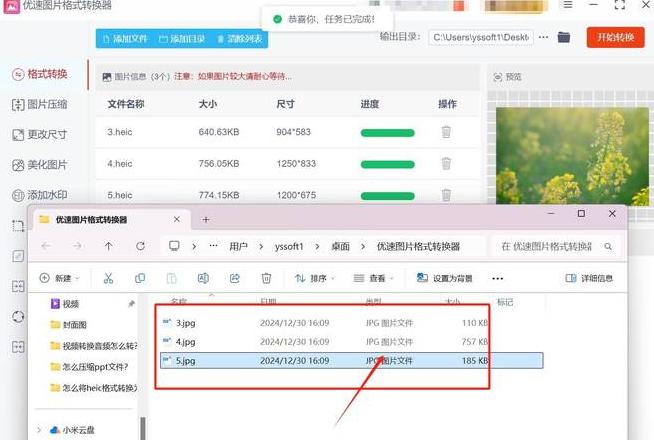The width and height of the screenshot is (654, 440).
Task: Open the output folder icon
Action: 564,37
